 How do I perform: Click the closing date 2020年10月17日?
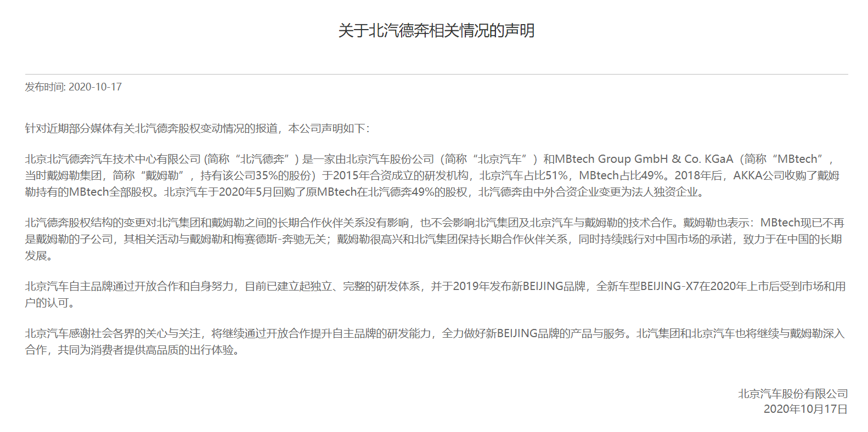805,409
